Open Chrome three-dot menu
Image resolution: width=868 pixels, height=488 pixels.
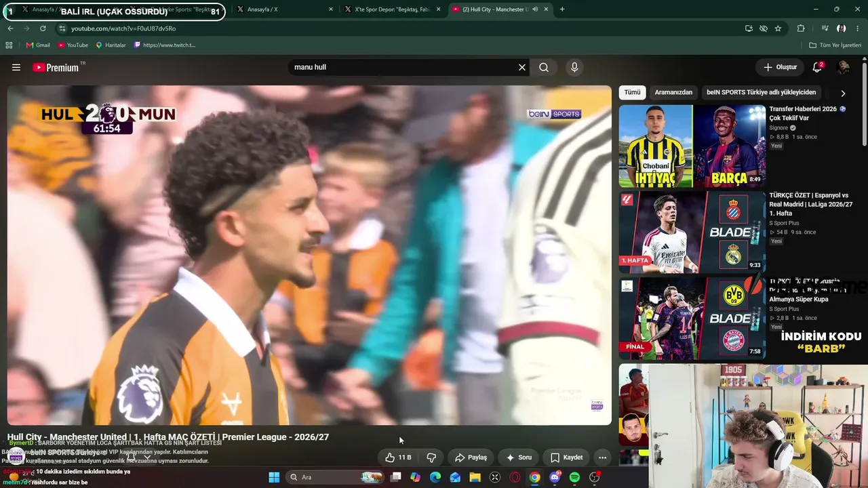(x=857, y=28)
